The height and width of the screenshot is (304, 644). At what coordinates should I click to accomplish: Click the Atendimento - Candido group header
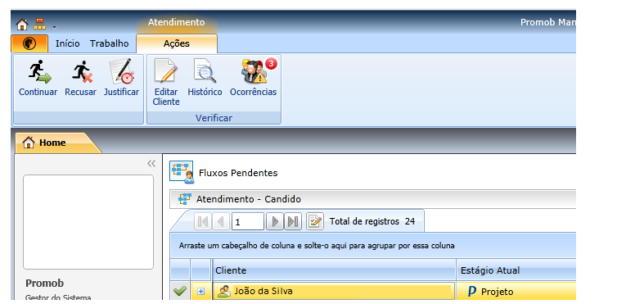(x=372, y=199)
